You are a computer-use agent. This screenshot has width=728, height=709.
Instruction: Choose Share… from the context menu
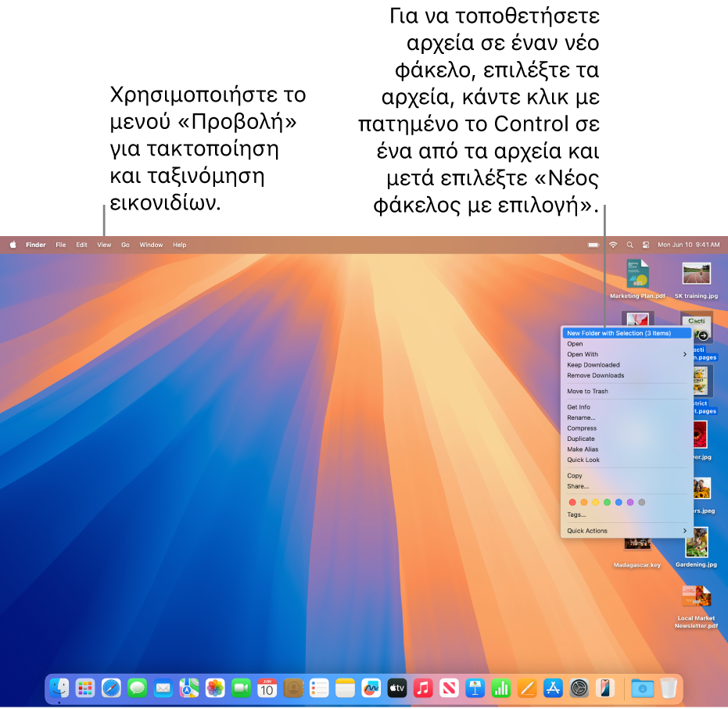click(x=627, y=486)
